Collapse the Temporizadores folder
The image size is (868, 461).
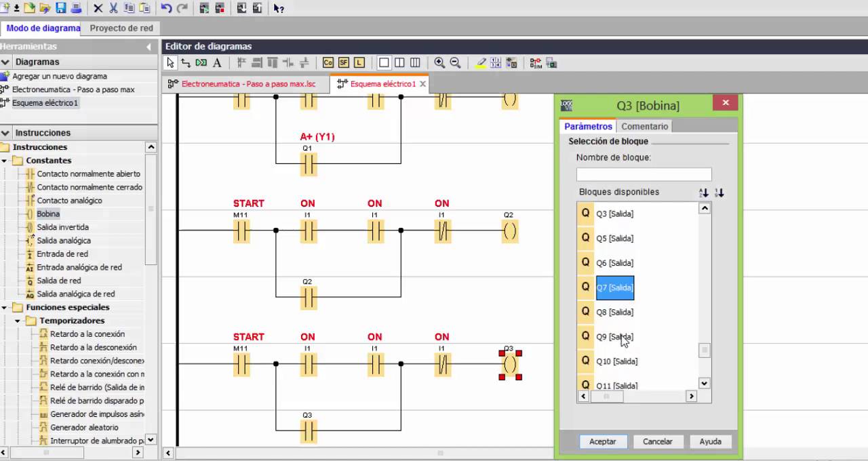pyautogui.click(x=18, y=321)
